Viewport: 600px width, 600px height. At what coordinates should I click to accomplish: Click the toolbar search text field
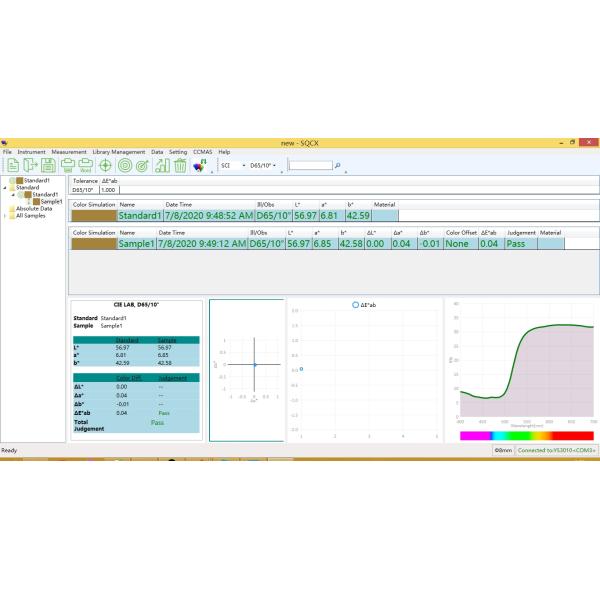pyautogui.click(x=308, y=166)
